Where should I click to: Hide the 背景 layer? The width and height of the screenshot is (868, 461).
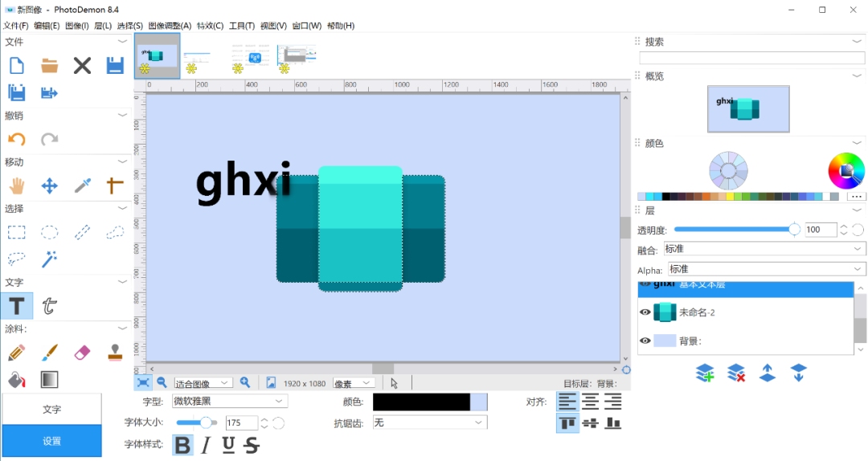pos(645,341)
